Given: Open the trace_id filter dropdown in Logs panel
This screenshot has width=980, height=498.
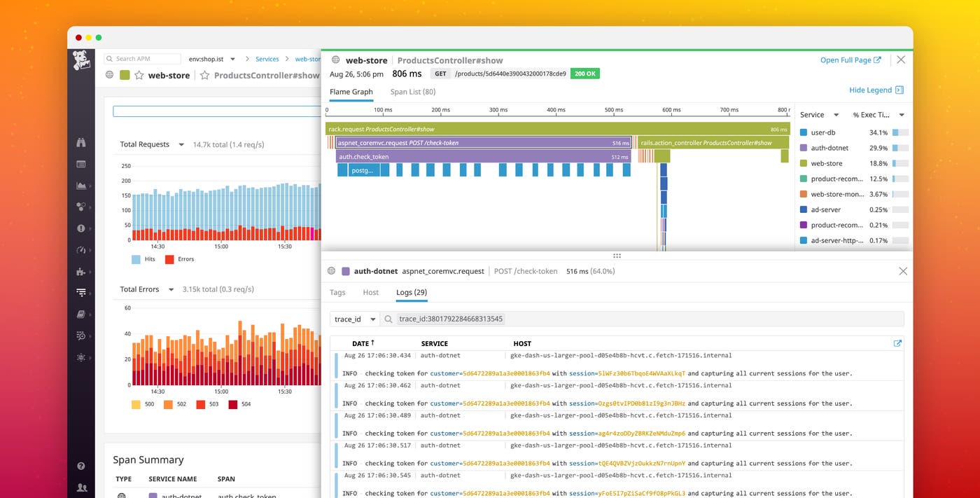Looking at the screenshot, I should pyautogui.click(x=354, y=319).
